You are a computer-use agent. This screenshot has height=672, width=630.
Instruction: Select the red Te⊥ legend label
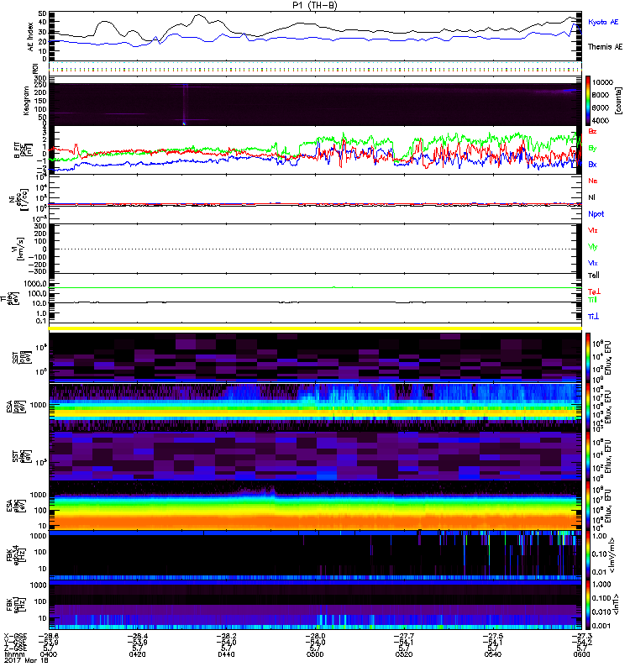[x=594, y=291]
